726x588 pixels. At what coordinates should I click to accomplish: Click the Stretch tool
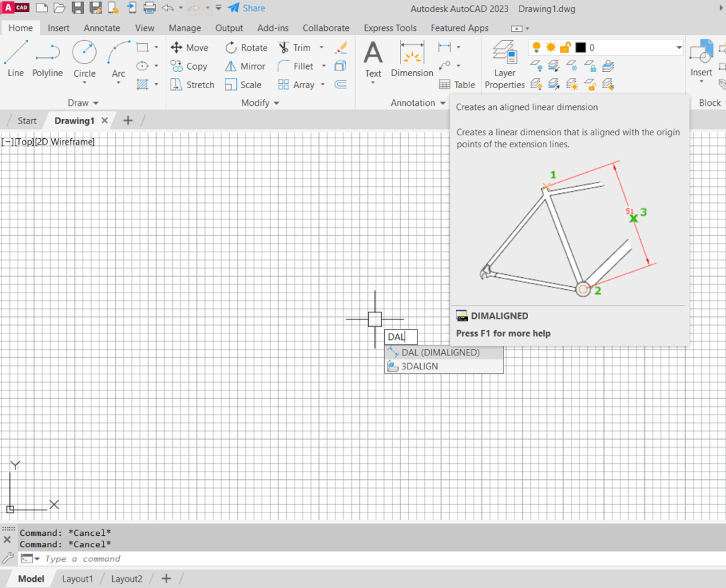point(192,85)
